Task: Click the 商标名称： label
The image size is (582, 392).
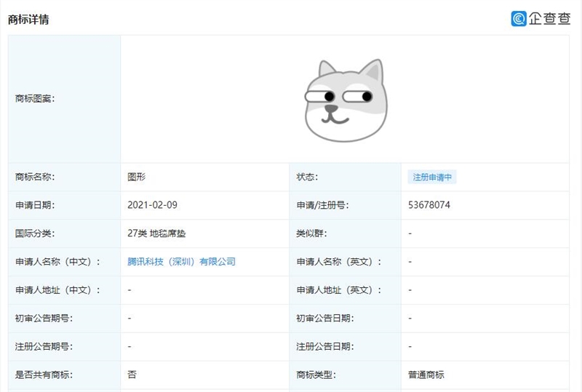Action: click(x=35, y=177)
